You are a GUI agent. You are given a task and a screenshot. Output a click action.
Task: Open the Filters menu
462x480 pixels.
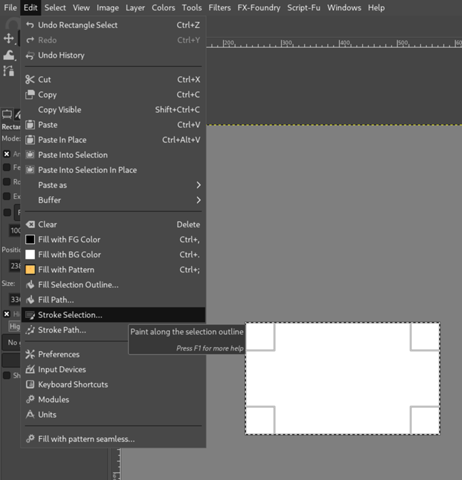(219, 8)
